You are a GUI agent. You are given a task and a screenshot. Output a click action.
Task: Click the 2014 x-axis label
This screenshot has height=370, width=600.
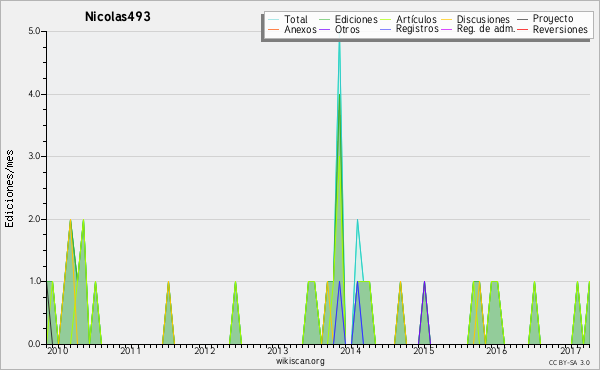351,351
